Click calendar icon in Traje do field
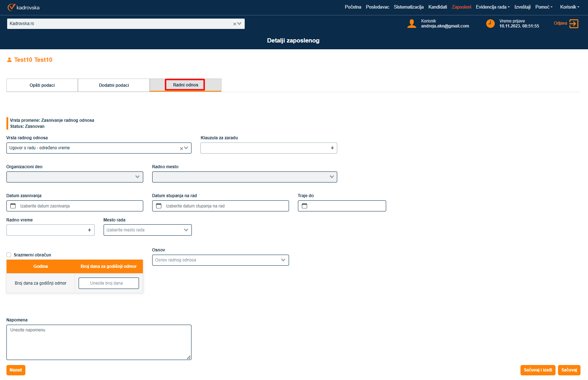Viewport: 588px width, 380px height. tap(305, 206)
